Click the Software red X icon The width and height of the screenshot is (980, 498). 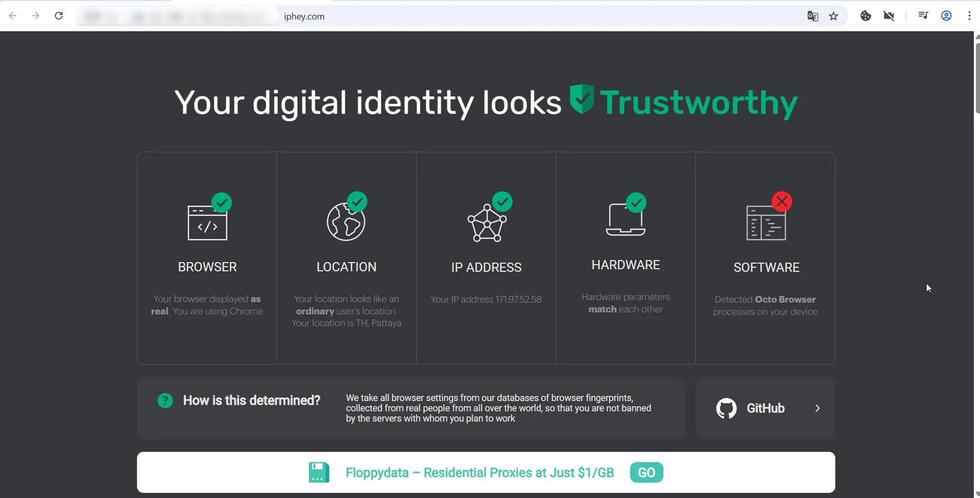click(x=781, y=202)
